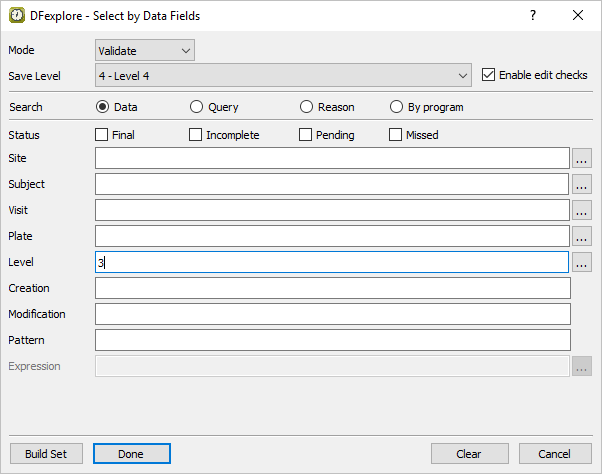Screen dimensions: 602x474
Task: Open the Mode dropdown showing Validate
Action: (x=145, y=50)
